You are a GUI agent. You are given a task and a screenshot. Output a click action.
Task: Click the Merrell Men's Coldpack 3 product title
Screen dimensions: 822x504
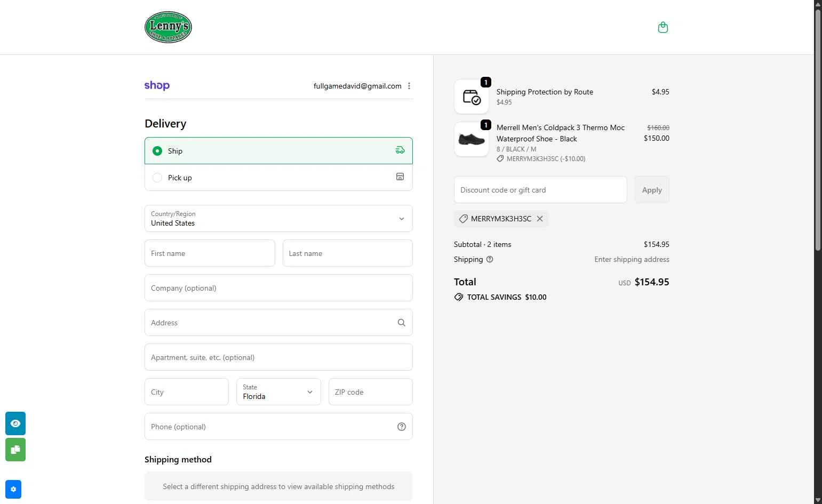(x=561, y=133)
